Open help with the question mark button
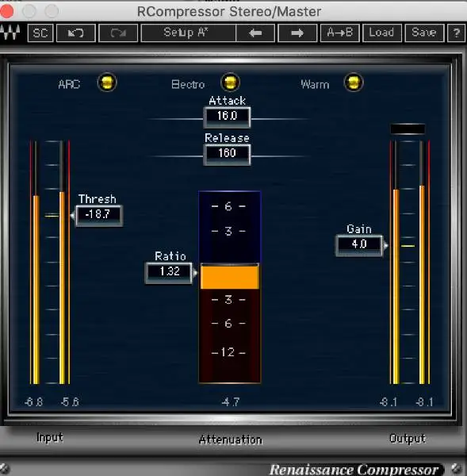Screen dimensions: 467x476 pyautogui.click(x=457, y=33)
